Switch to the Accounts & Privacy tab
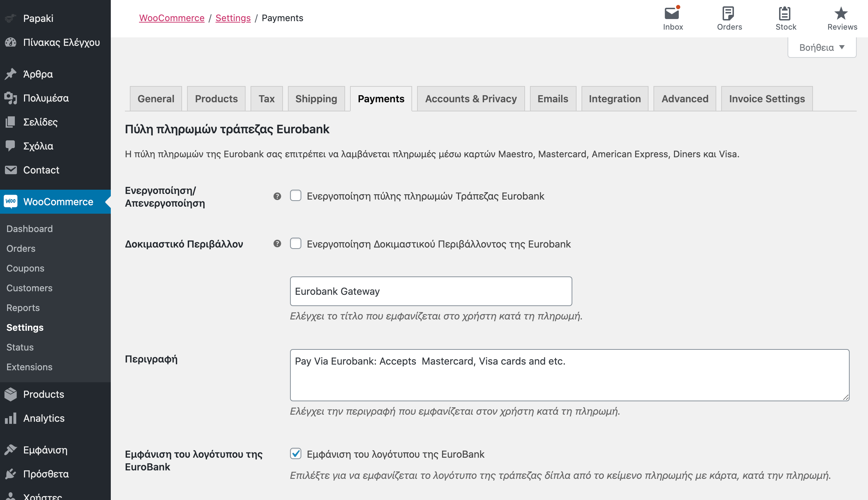This screenshot has width=868, height=500. [x=471, y=99]
